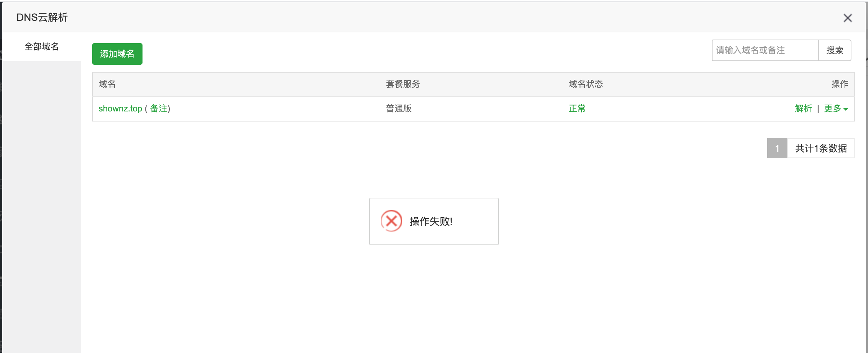Click the 套餐服务 column header
The image size is (868, 353).
[x=403, y=84]
